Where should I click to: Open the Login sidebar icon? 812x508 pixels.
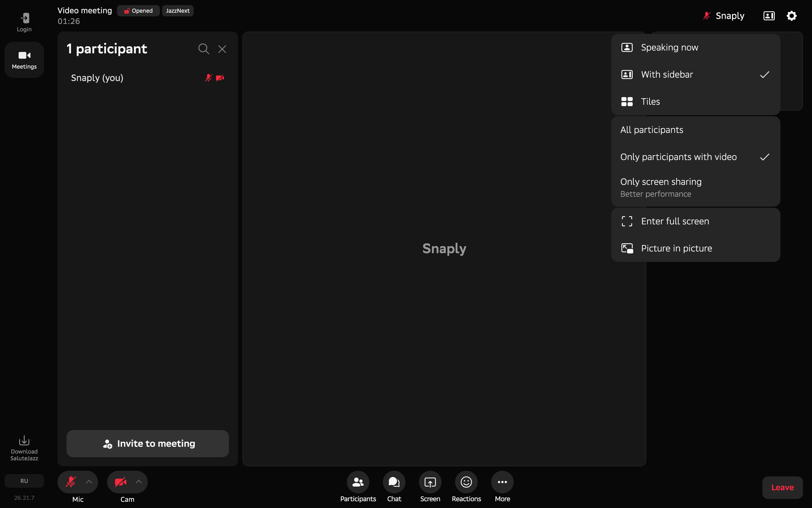pos(24,22)
